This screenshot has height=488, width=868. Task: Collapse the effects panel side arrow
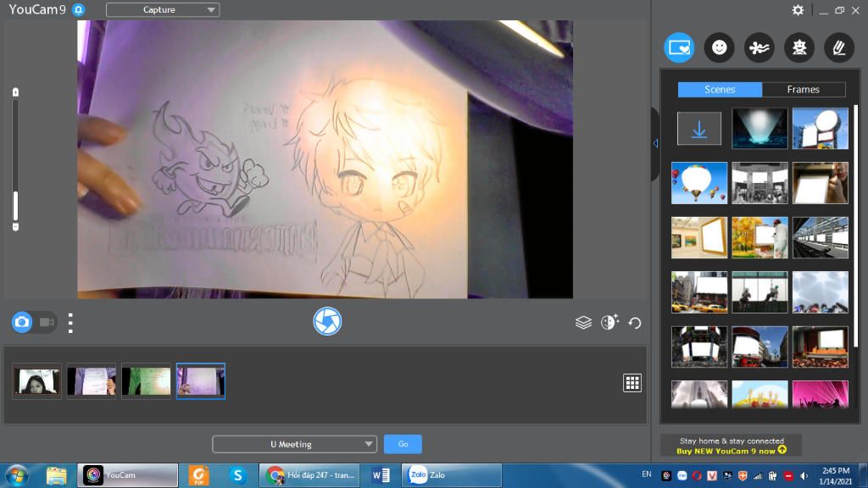pyautogui.click(x=655, y=143)
